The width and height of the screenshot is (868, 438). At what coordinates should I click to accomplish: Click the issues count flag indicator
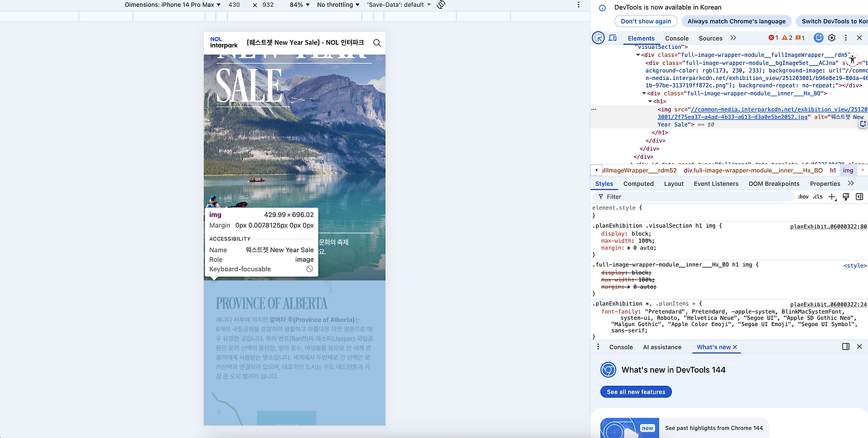(800, 38)
